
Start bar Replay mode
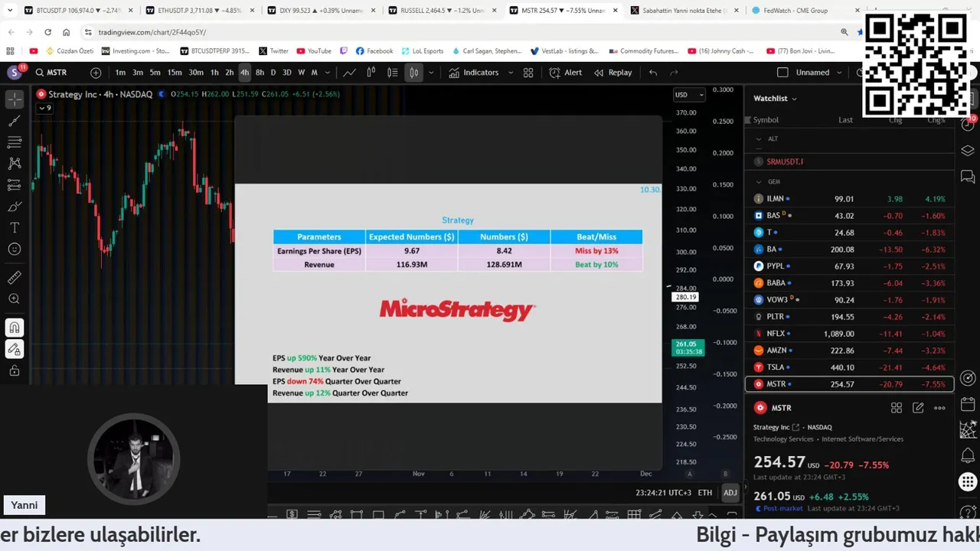tap(612, 73)
